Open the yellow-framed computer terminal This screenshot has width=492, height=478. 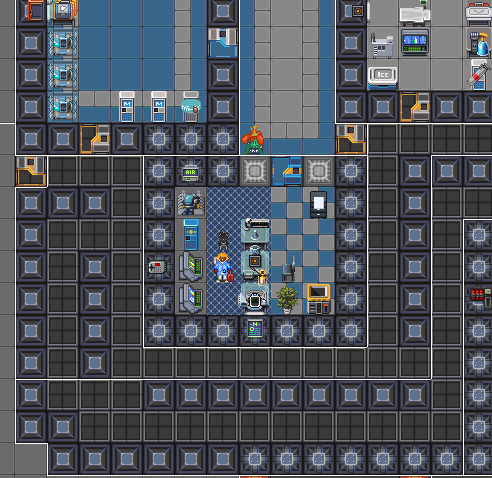[x=319, y=299]
